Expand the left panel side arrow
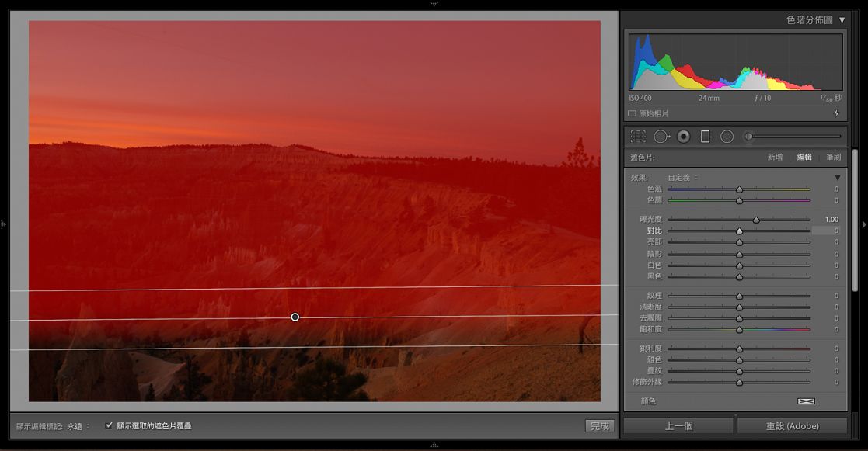868x451 pixels. pyautogui.click(x=3, y=224)
